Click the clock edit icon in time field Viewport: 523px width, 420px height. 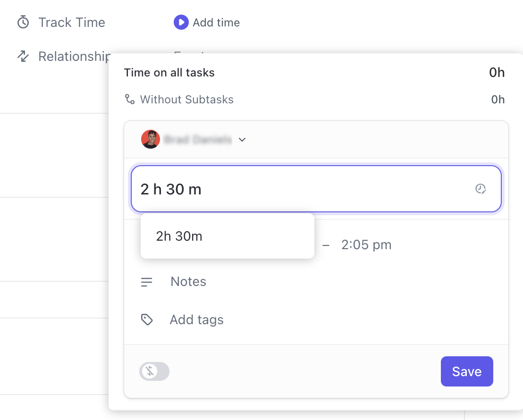481,189
